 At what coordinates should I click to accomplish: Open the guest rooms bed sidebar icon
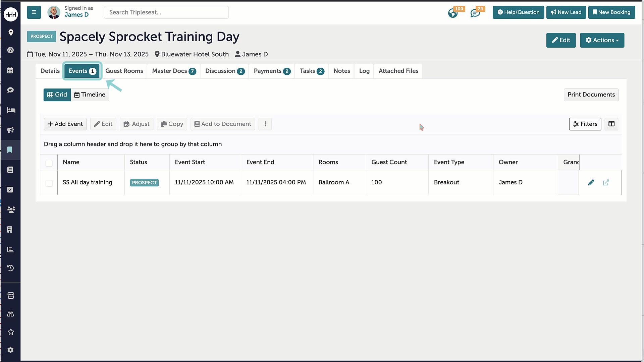tap(11, 110)
